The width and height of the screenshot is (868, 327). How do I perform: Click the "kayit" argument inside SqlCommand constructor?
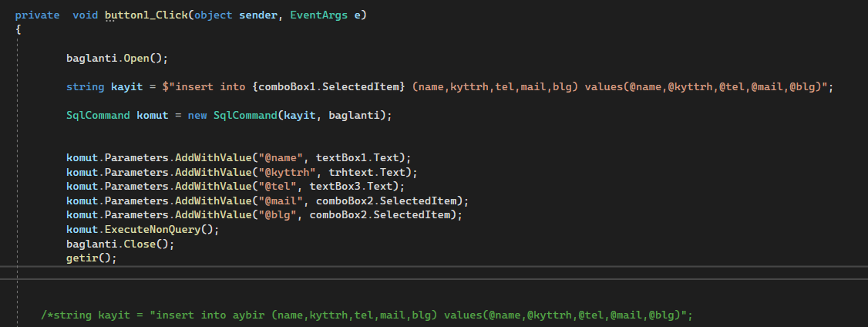(299, 116)
